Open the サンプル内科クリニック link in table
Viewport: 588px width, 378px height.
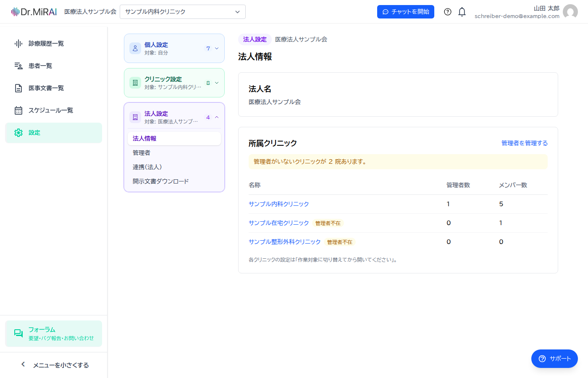click(279, 204)
